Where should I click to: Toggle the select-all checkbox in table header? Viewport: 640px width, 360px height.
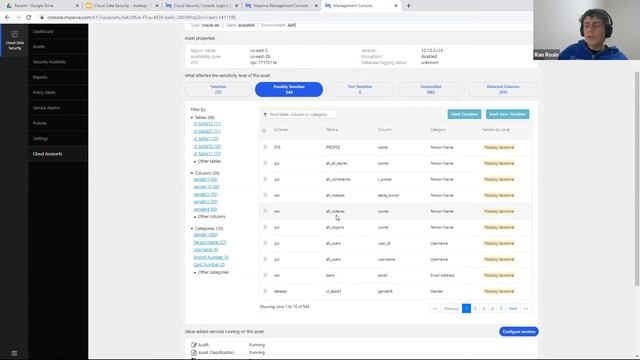(264, 131)
